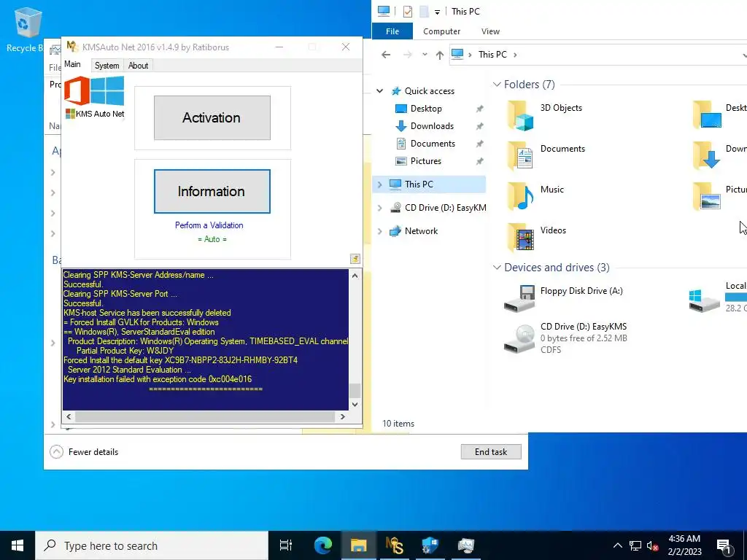Click the log horizontal scroll left arrow
This screenshot has width=747, height=560.
click(x=69, y=416)
